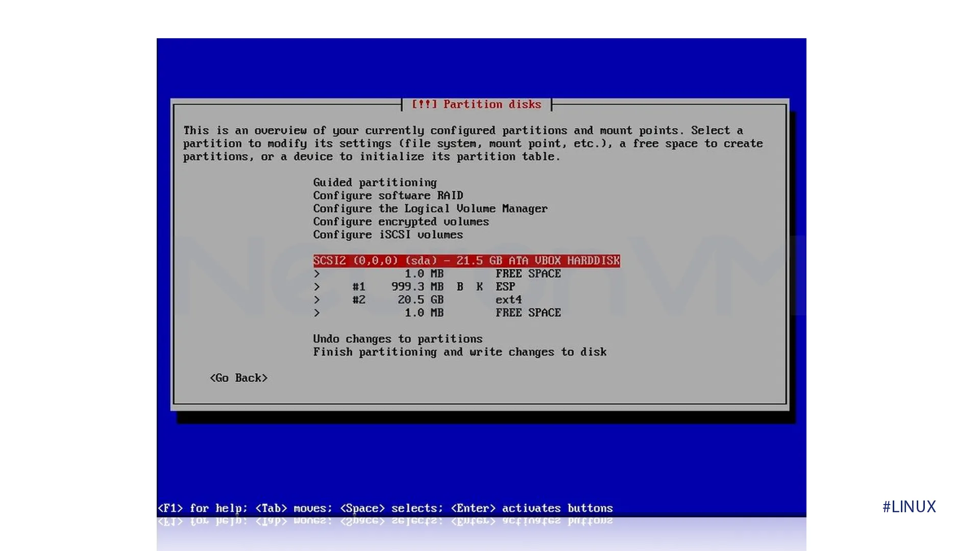980x551 pixels.
Task: Select the SCSI2 (sda) VBOX HARDDISK row
Action: point(467,261)
